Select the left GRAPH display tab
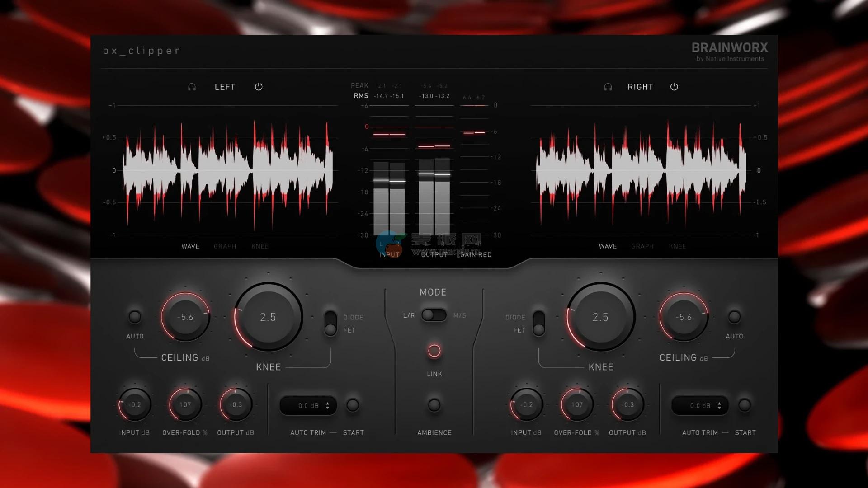This screenshot has height=488, width=868. point(225,246)
